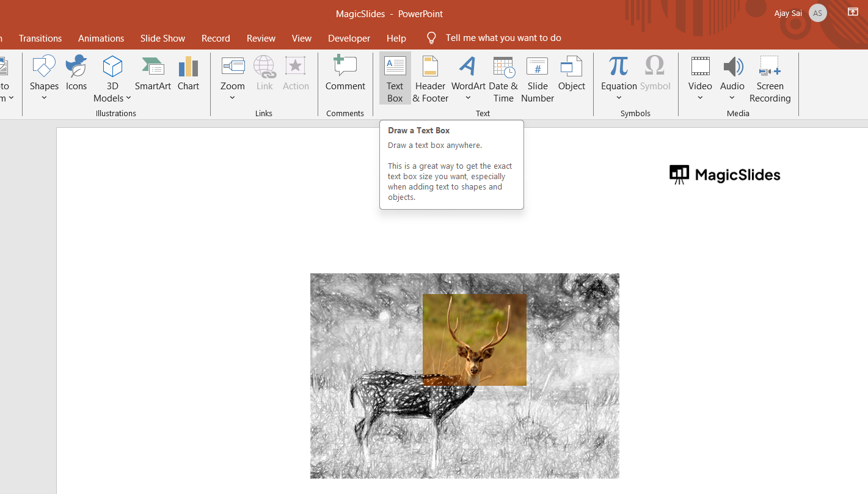
Task: Start a Screen Recording
Action: click(x=770, y=78)
